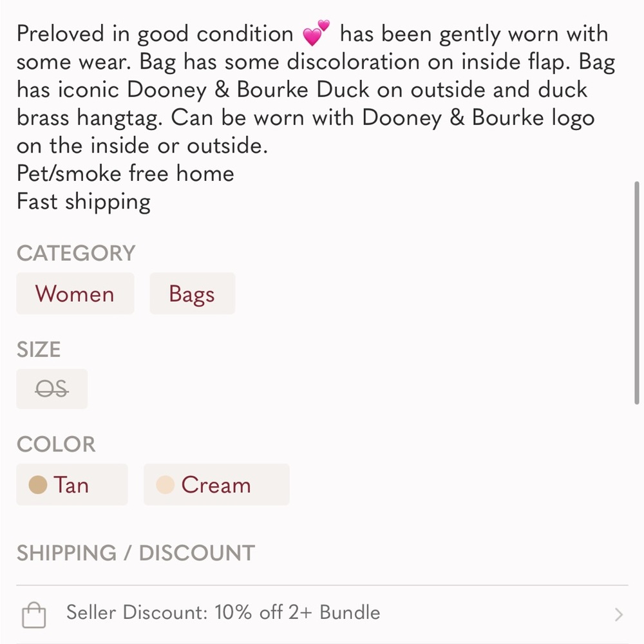Select the Cream color option
This screenshot has height=644, width=644.
pyautogui.click(x=216, y=484)
